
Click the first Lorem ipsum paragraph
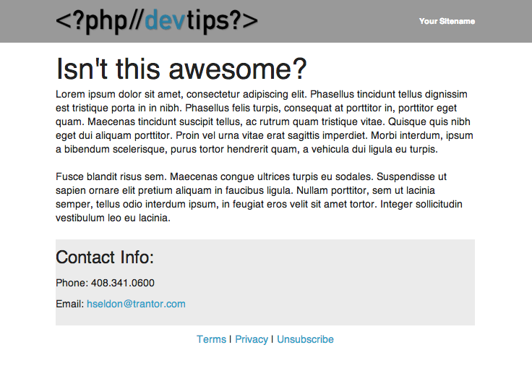click(265, 122)
